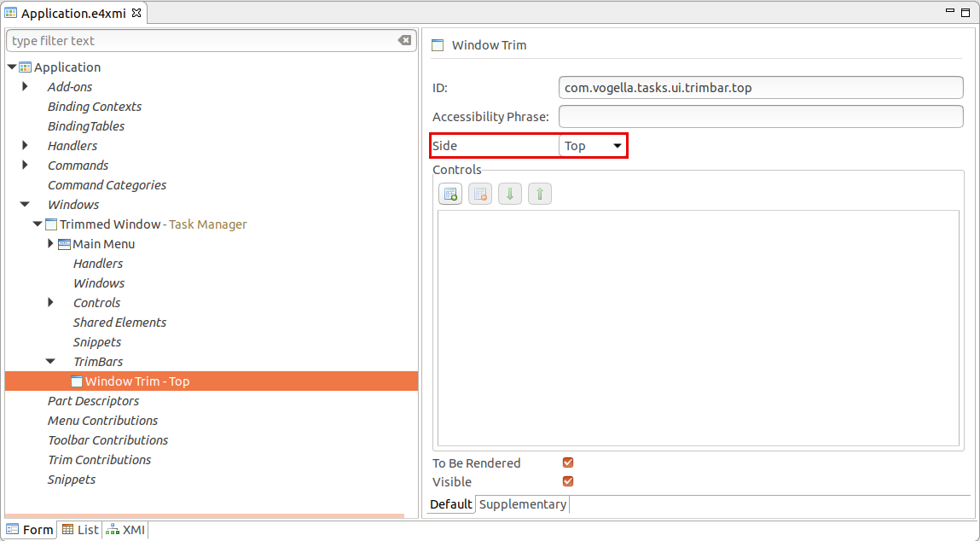Switch to the Form tab
The height and width of the screenshot is (541, 980).
(x=30, y=530)
